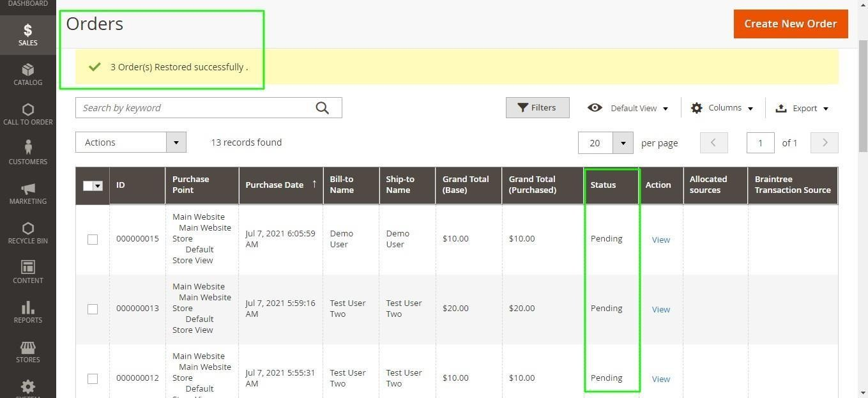Click the Create New Order button
The height and width of the screenshot is (398, 868).
click(x=790, y=24)
